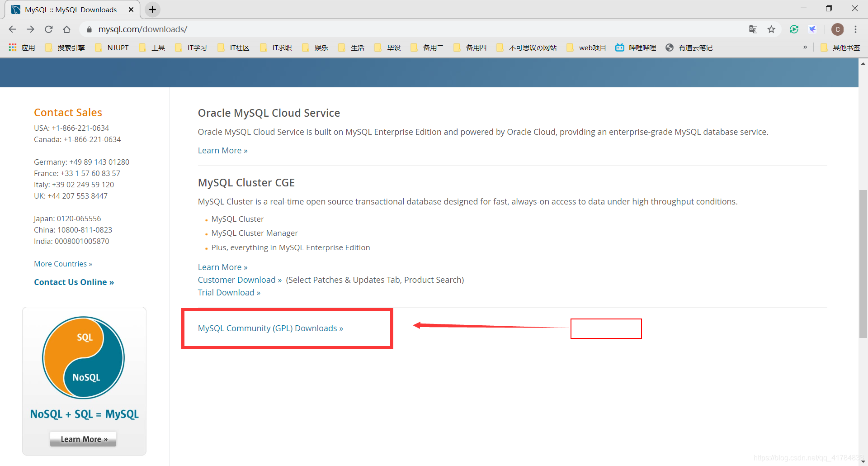
Task: Click the Japan: 0120-065556 line
Action: (x=67, y=219)
